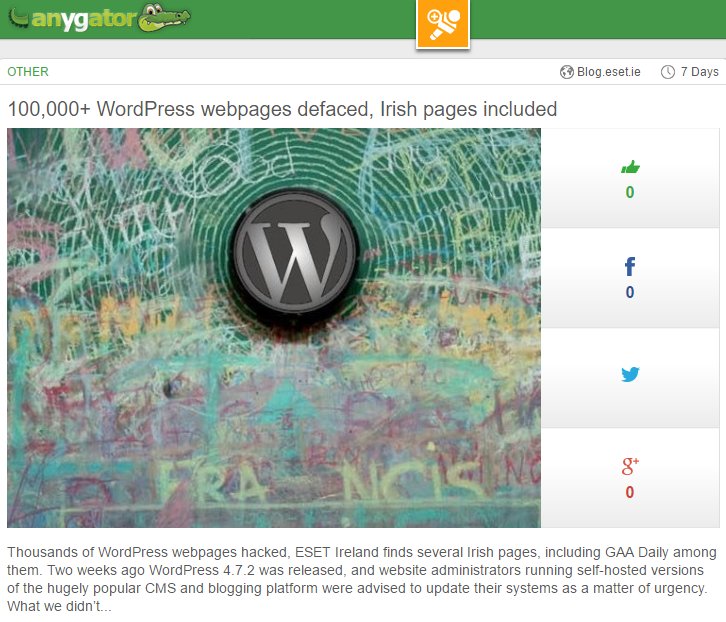The width and height of the screenshot is (726, 622).
Task: Tweet the article via Twitter bird icon
Action: tap(630, 374)
